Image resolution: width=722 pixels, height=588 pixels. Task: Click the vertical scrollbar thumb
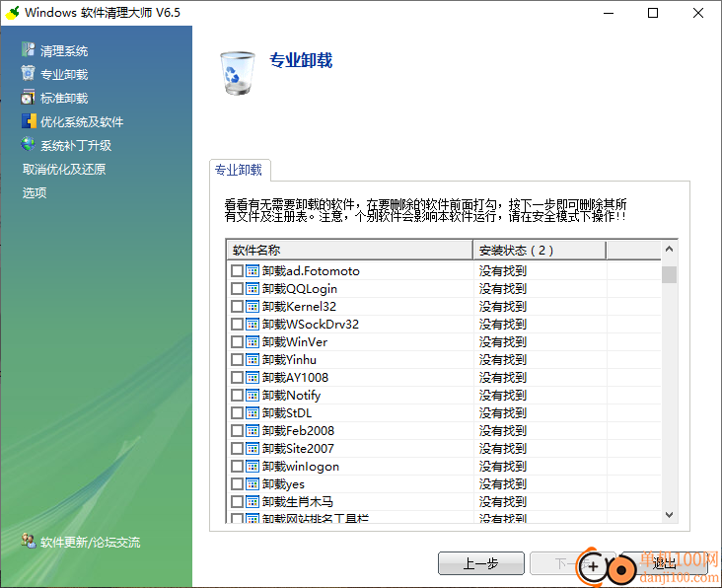pyautogui.click(x=669, y=274)
